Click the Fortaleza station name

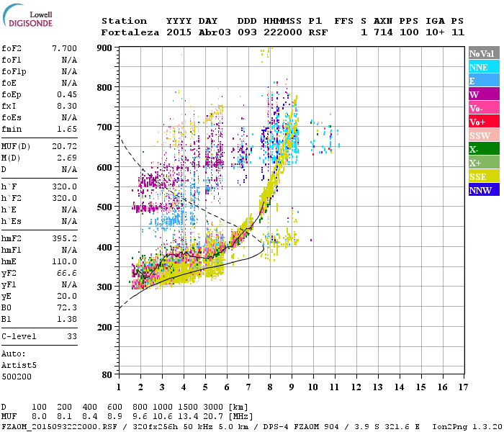(x=130, y=32)
